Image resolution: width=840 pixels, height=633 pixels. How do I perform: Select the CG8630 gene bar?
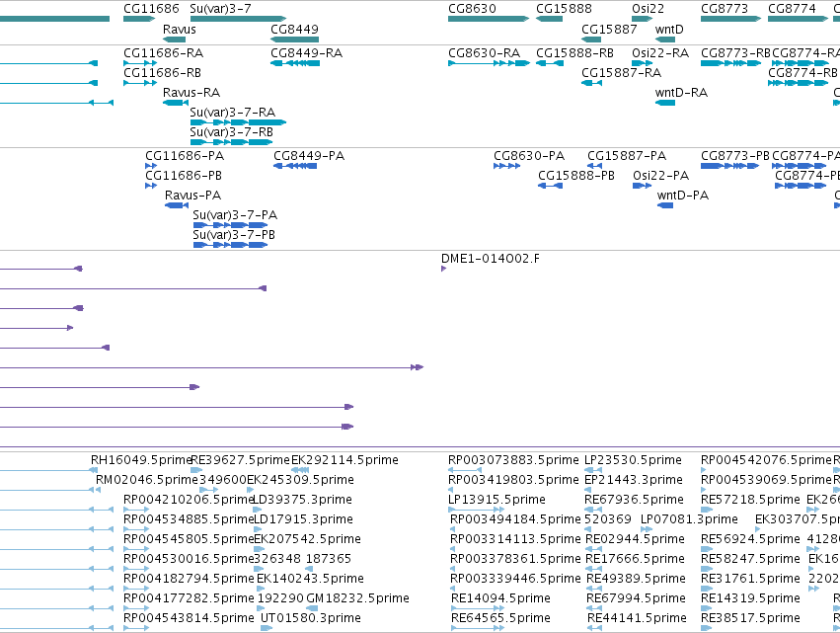coord(489,19)
